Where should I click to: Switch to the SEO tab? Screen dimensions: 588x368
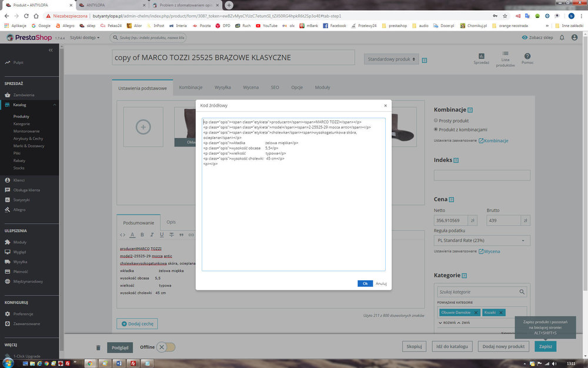275,88
